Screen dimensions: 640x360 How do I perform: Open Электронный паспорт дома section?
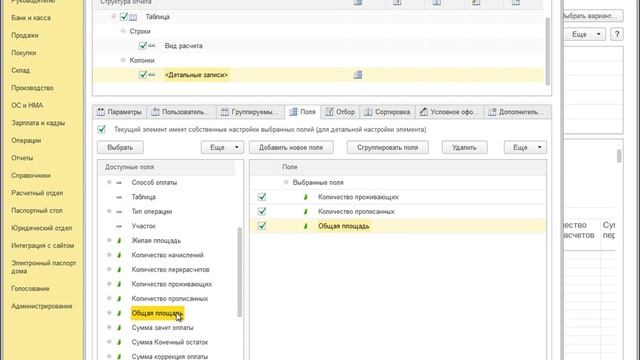coord(44,267)
